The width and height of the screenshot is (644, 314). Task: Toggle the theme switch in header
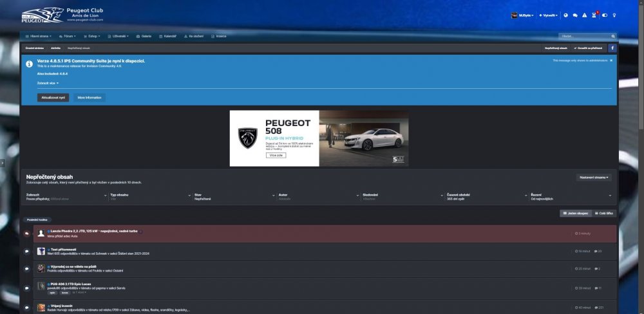605,15
